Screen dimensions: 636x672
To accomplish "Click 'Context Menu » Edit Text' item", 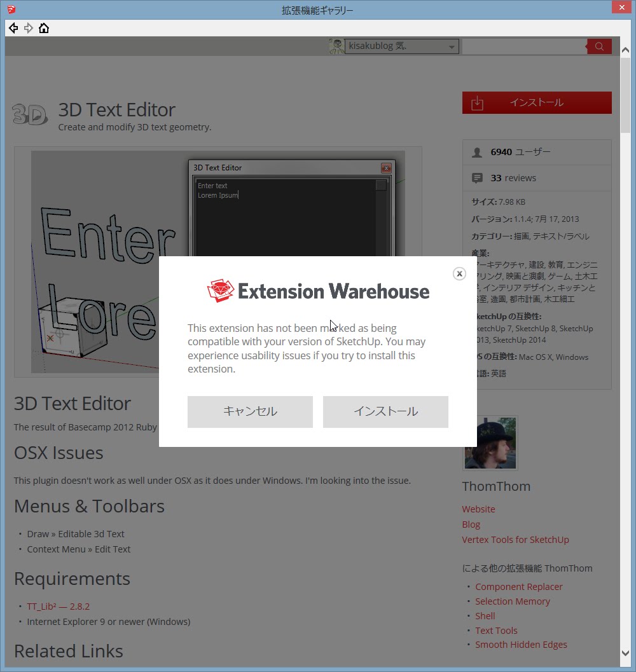I will coord(78,549).
